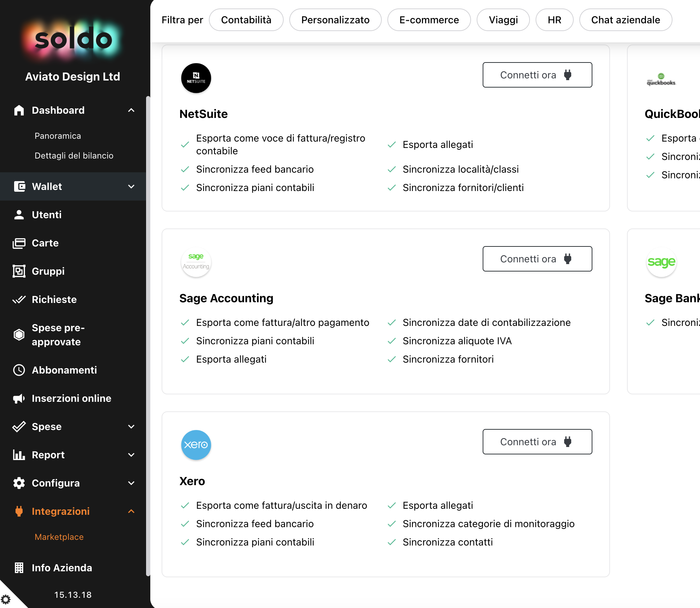Click the plug icon in Xero's Connetti button
The width and height of the screenshot is (700, 608).
pos(568,442)
